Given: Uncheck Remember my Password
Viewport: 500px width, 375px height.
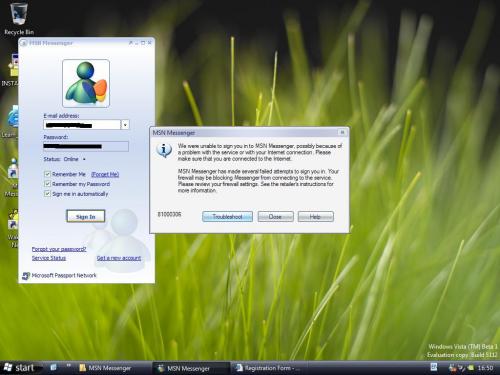Looking at the screenshot, I should click(x=47, y=184).
